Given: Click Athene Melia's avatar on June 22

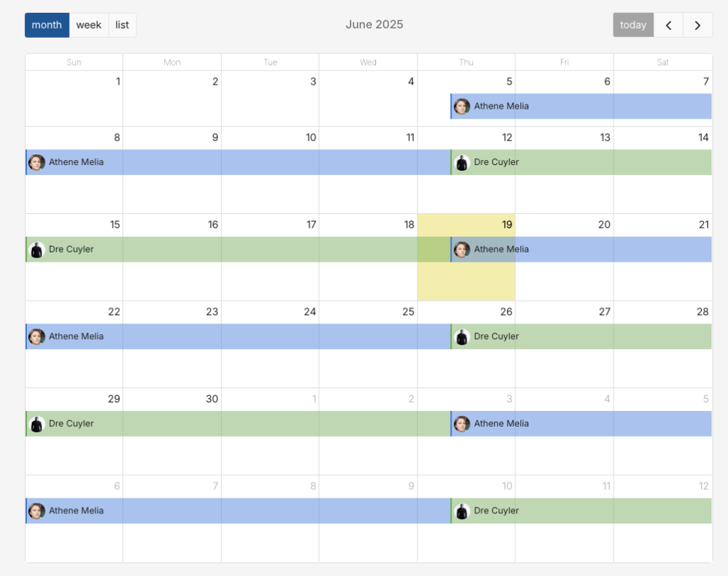Looking at the screenshot, I should [x=37, y=336].
